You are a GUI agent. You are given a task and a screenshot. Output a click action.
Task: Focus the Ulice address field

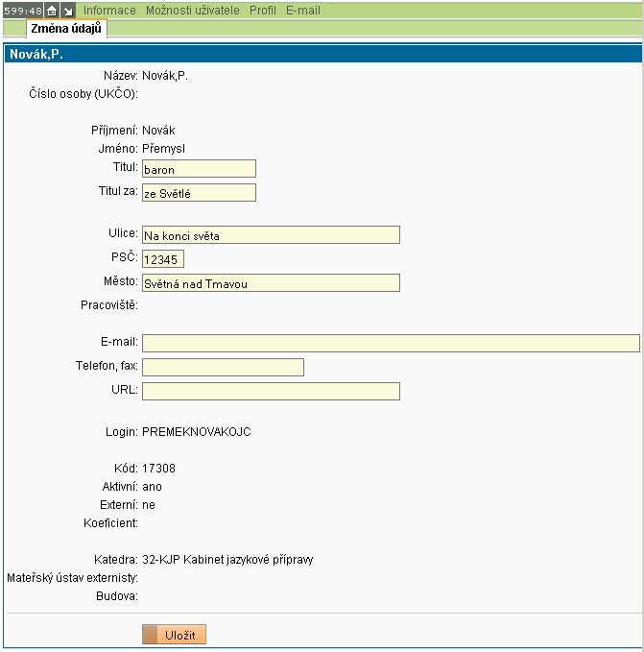tap(271, 235)
